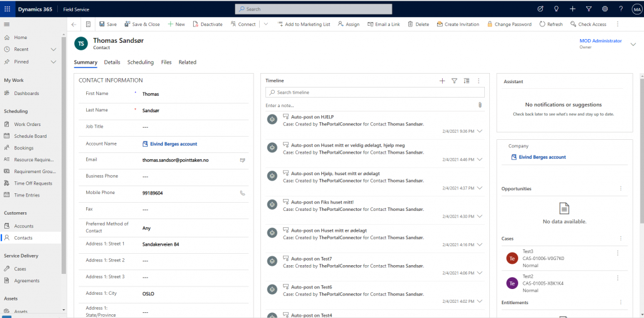Image resolution: width=644 pixels, height=318 pixels.
Task: Open command bar overflow menu
Action: pos(618,25)
